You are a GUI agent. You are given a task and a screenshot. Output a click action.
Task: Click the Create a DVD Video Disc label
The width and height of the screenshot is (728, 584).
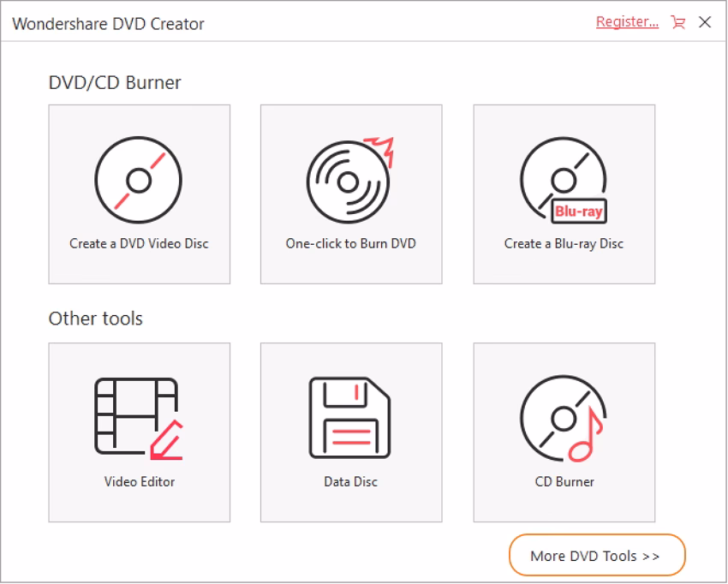pos(139,243)
